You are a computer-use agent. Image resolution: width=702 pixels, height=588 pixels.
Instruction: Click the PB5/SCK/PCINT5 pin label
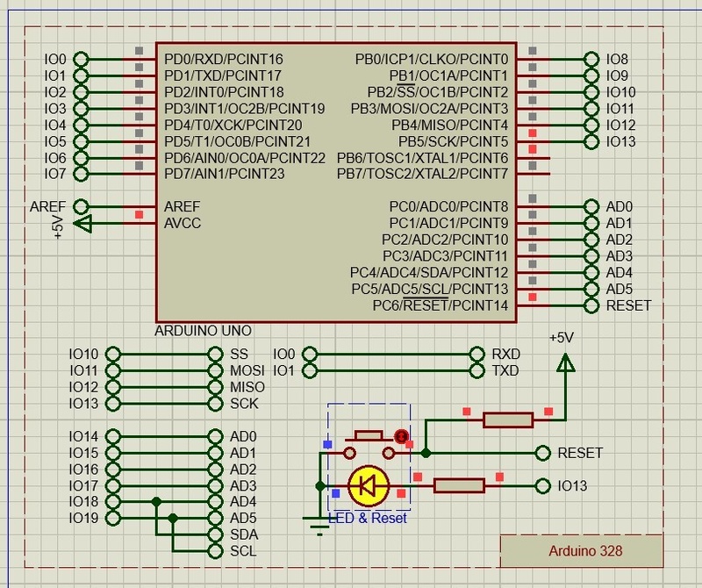click(453, 141)
